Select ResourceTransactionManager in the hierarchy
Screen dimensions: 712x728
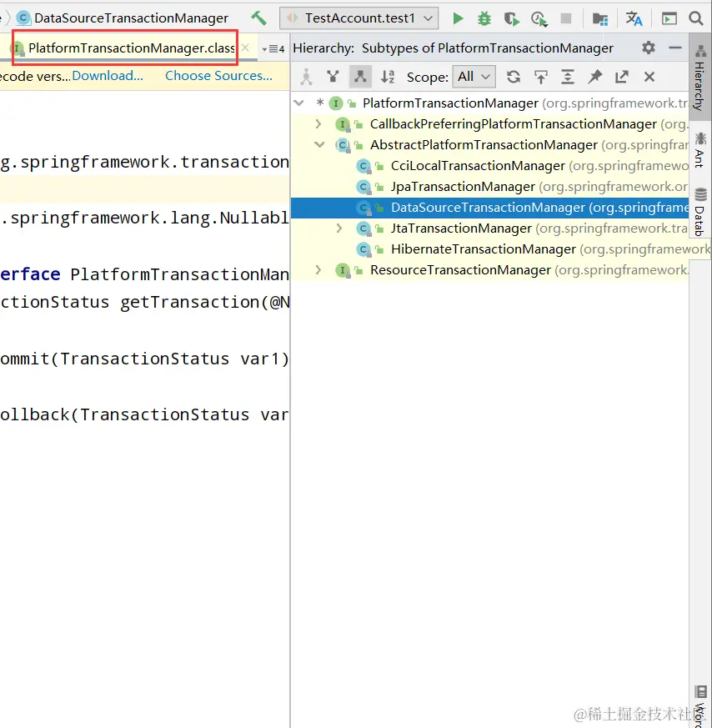490,270
